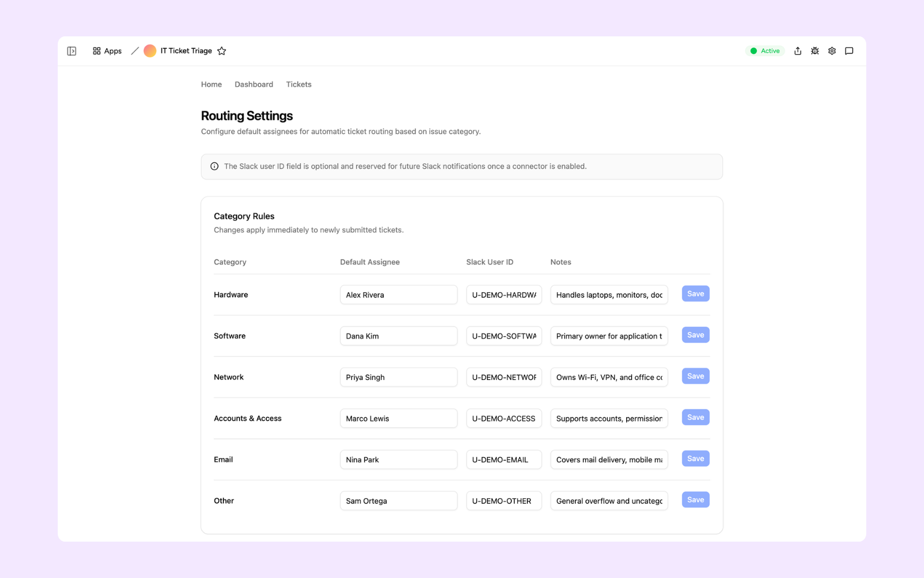Click the U-DEMO-ACCESS Slack ID field

[504, 419]
